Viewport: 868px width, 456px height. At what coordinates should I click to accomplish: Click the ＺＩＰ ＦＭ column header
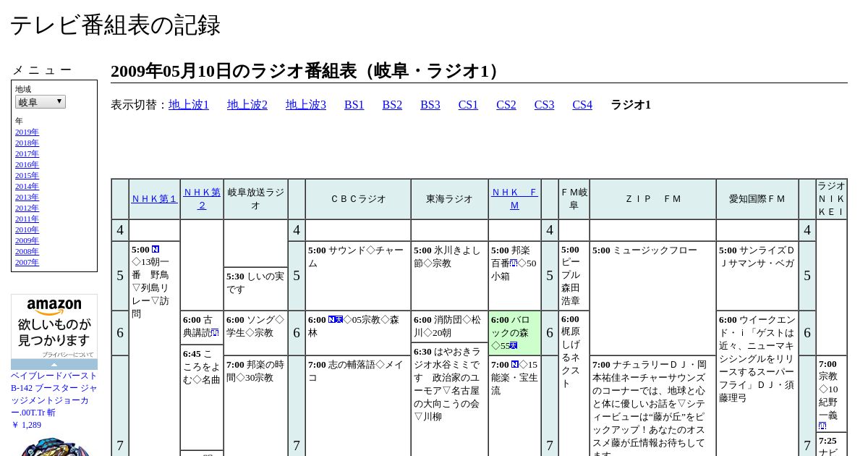tap(652, 199)
